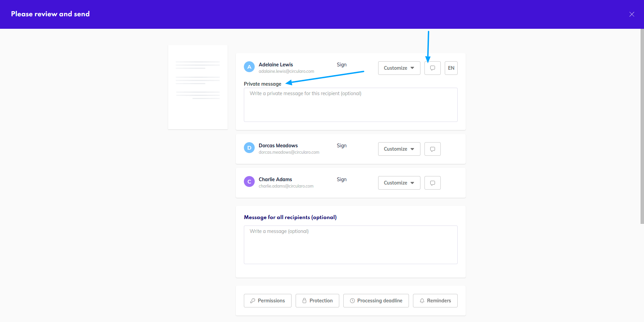Open private message for Dorcas Meadows

click(432, 149)
